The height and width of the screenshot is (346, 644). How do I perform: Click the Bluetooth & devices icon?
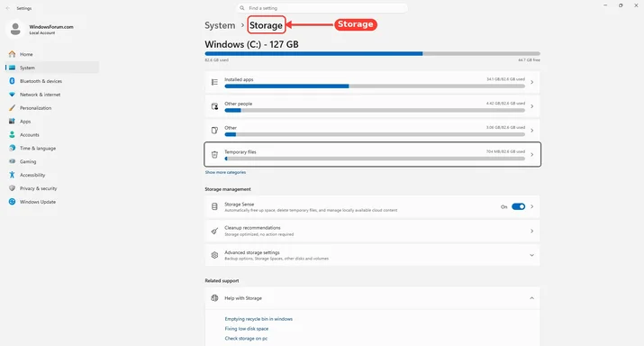(12, 81)
